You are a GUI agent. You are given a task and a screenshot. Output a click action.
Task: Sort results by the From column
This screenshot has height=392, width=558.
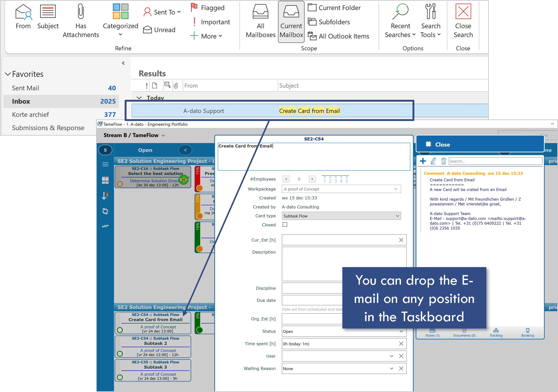pos(230,85)
